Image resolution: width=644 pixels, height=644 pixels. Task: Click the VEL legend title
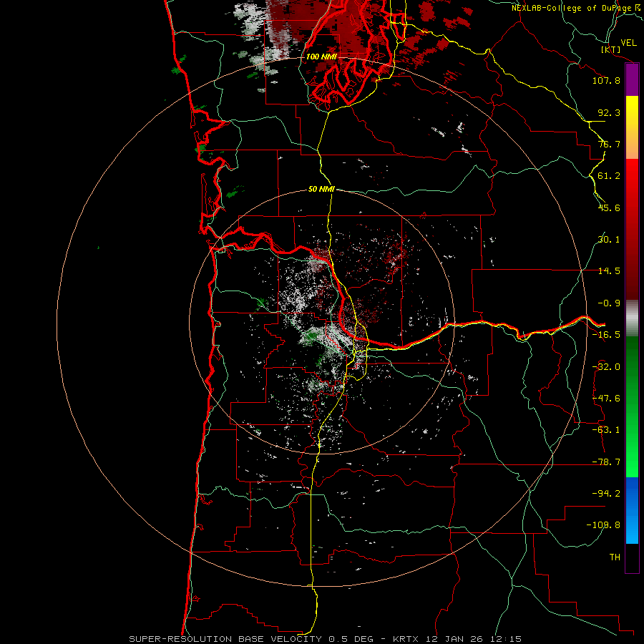(628, 43)
